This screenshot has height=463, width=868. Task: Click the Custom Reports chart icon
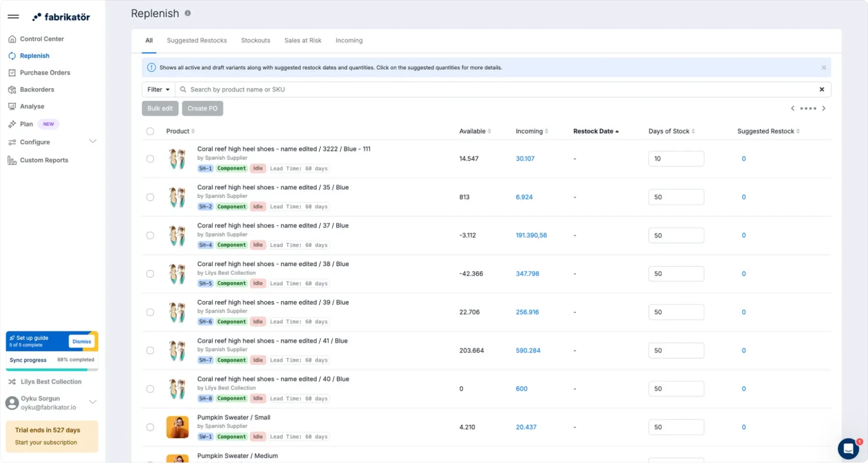pos(12,160)
